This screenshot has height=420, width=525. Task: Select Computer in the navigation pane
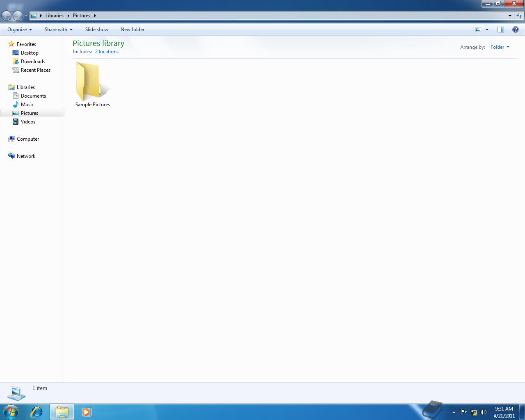[x=28, y=139]
